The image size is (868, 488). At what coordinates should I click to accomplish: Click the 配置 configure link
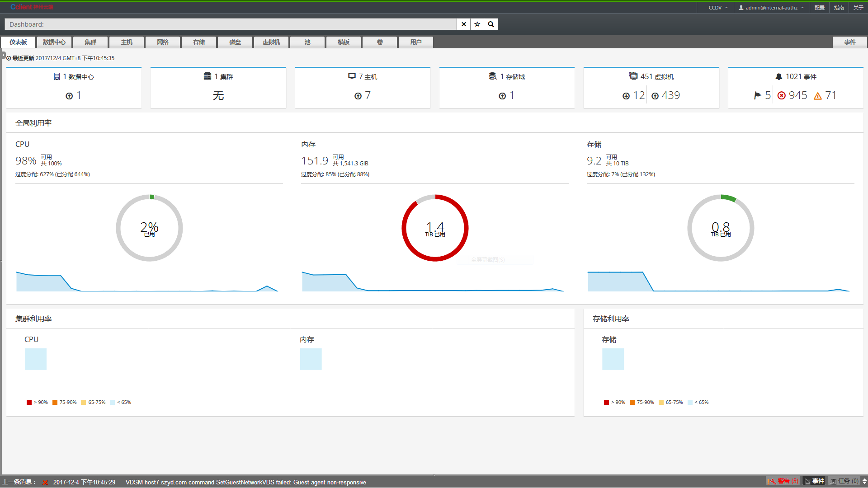(x=819, y=8)
